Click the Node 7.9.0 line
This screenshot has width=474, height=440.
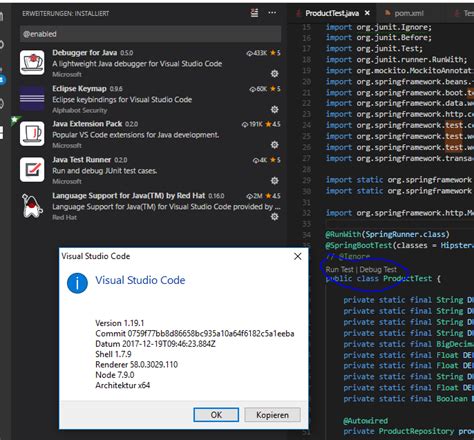pos(115,375)
